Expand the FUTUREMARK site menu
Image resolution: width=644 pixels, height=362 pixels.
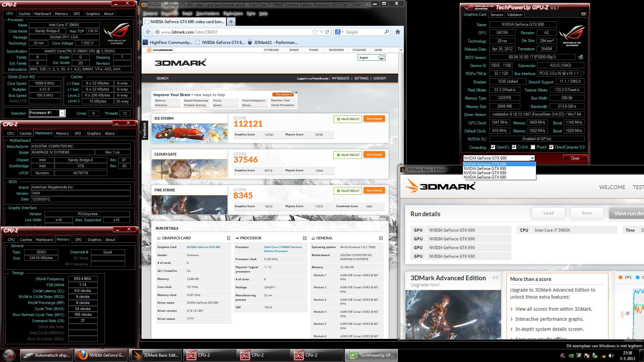coord(273,50)
